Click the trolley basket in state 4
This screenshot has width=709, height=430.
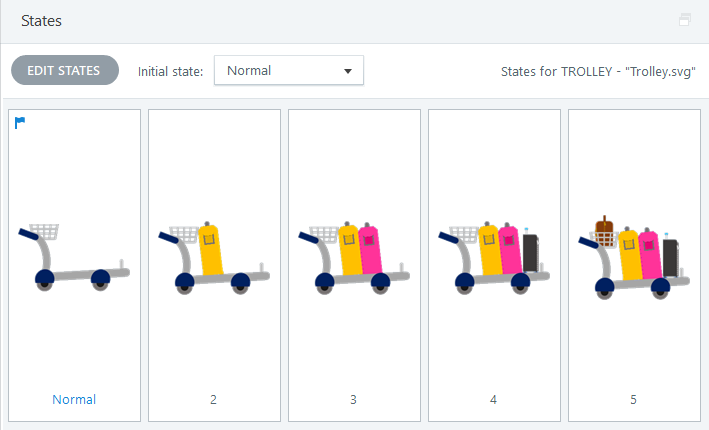(x=464, y=236)
